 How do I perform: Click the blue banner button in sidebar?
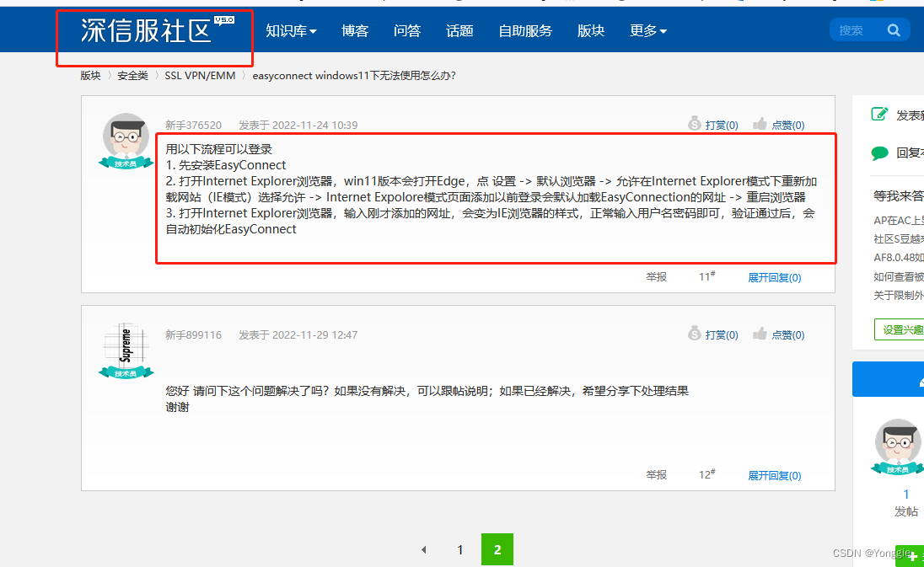pyautogui.click(x=888, y=379)
